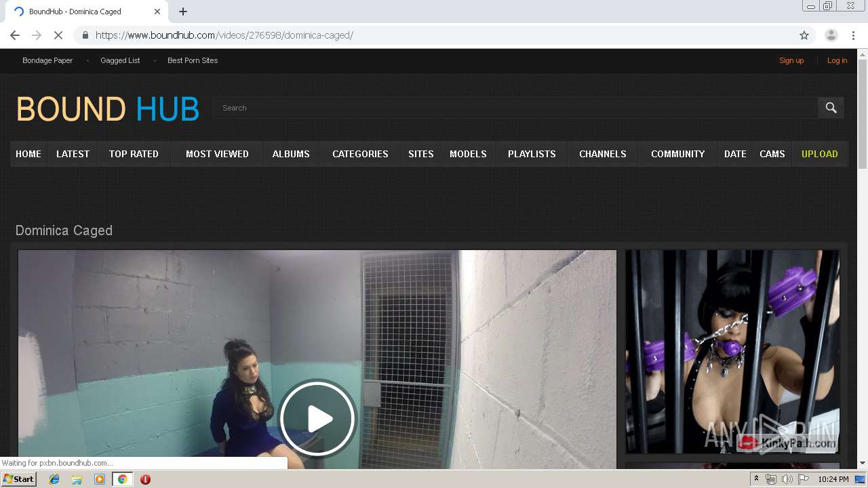Click the Show desktop button

tap(861, 479)
